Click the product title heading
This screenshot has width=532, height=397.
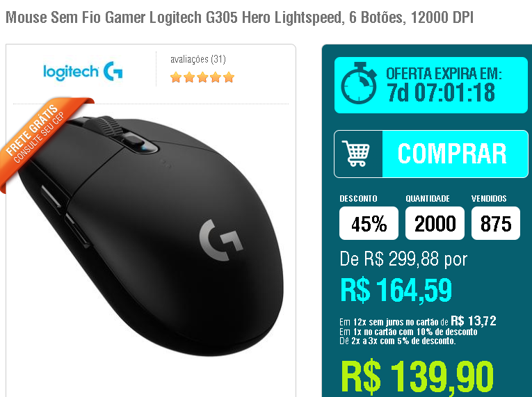coord(239,17)
